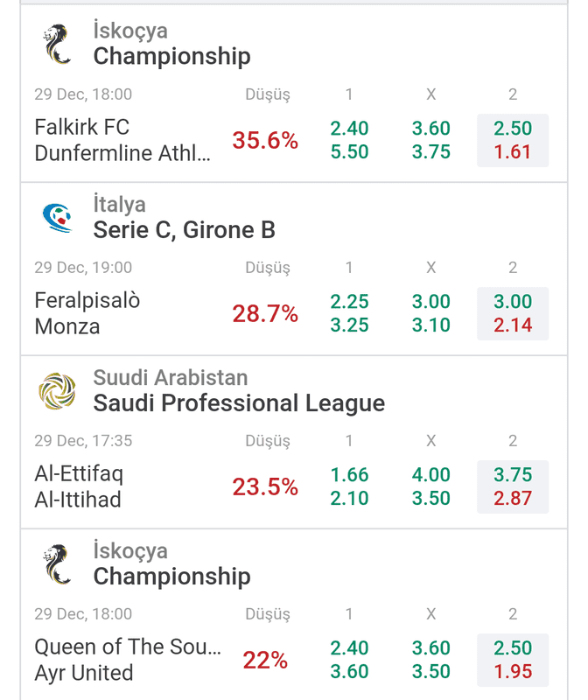
Task: Click the Saudi Professional League title
Action: coord(239,403)
